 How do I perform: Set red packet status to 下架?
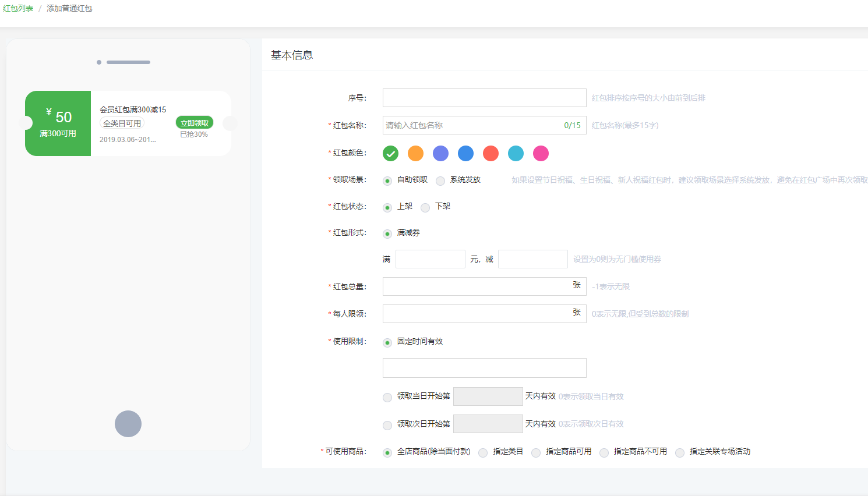(425, 208)
